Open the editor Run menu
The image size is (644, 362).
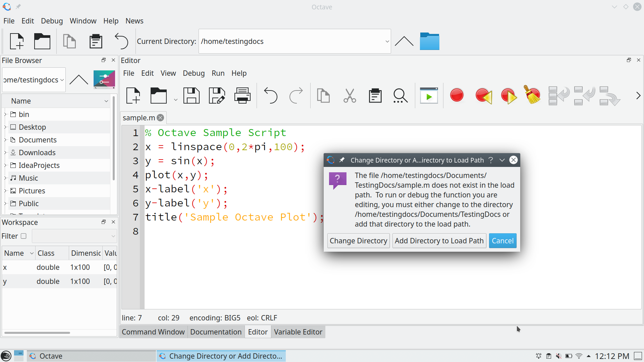(218, 73)
